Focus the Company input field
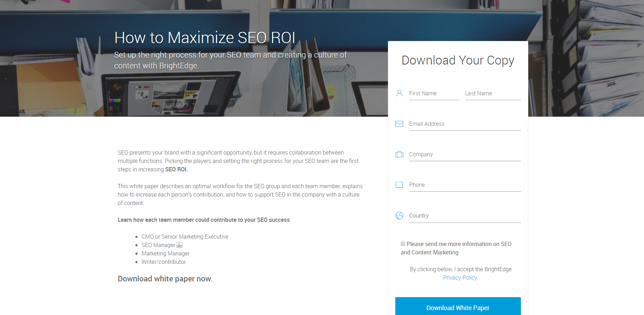Screen dimensions: 644x315 point(465,155)
